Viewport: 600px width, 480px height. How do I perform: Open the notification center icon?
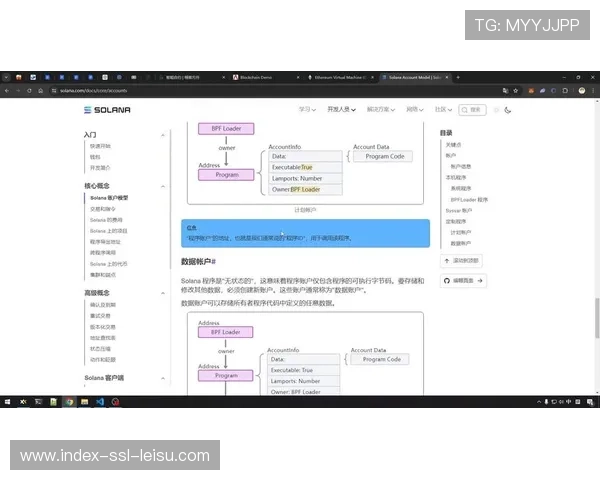pos(590,402)
